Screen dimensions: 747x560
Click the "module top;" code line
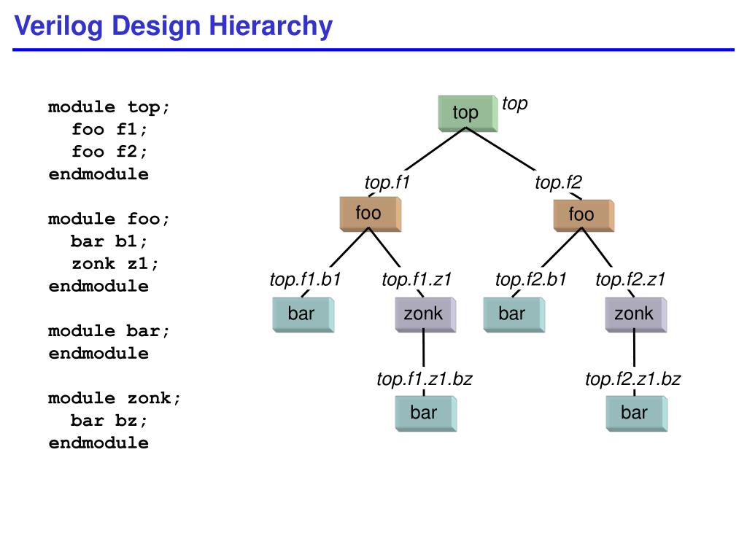coord(109,107)
